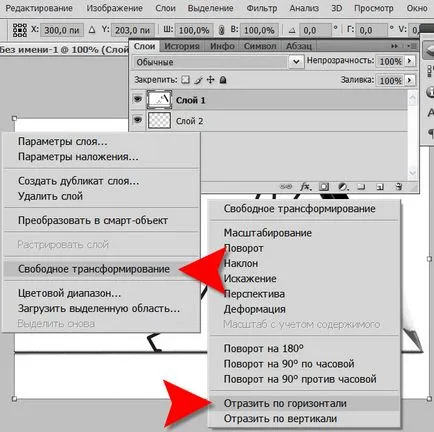Screen dimensions: 434x432
Task: Click the layers panel scroll down arrow
Action: 413,172
